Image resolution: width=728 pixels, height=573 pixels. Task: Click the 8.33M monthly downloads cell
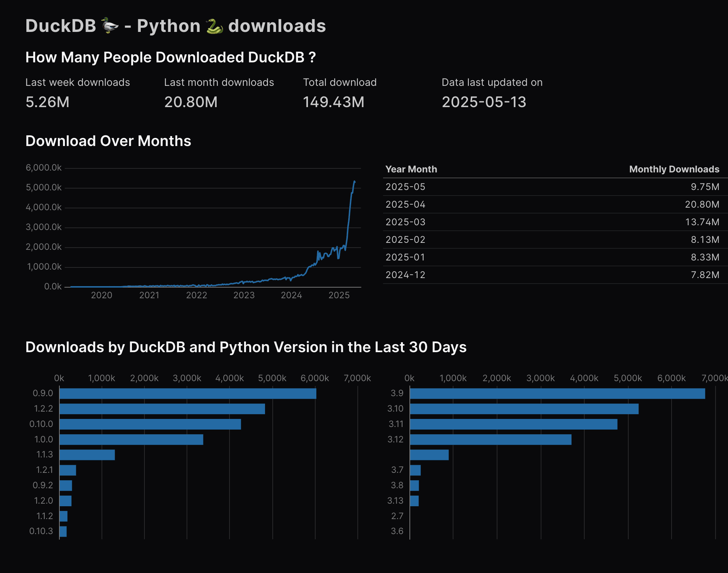(x=705, y=257)
